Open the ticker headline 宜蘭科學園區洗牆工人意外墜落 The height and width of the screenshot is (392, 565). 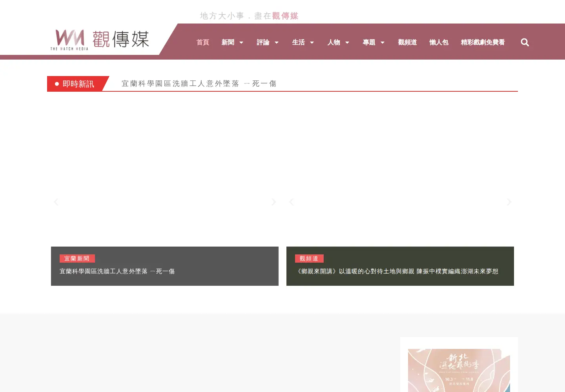point(199,83)
